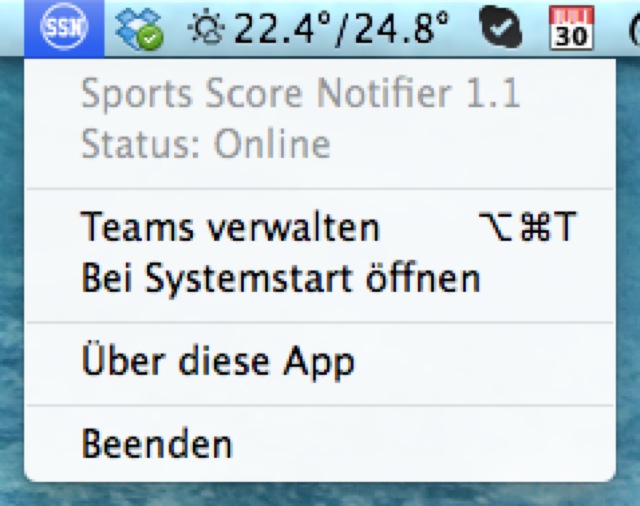Open the black checkmark status icon
This screenshot has height=506, width=640.
point(501,27)
